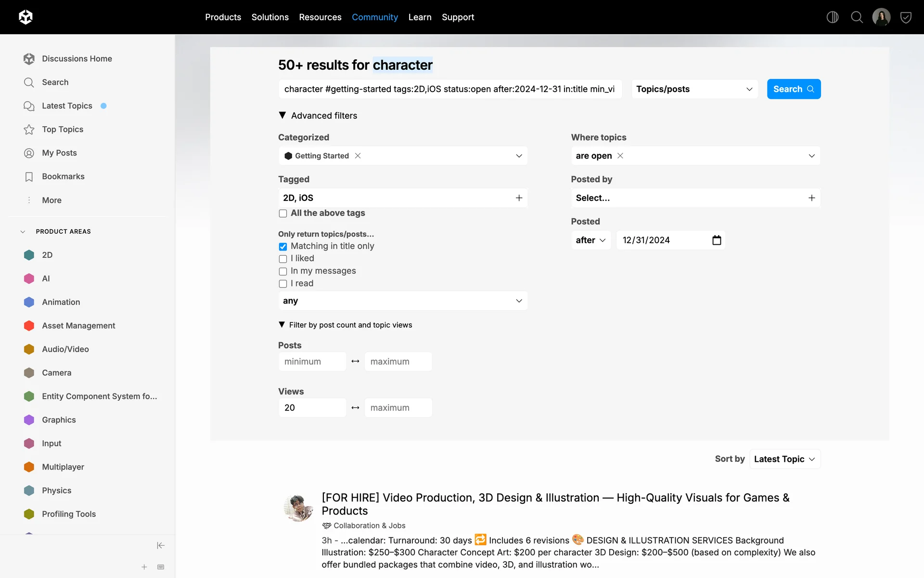Enable All the above tags checkbox

coord(283,213)
